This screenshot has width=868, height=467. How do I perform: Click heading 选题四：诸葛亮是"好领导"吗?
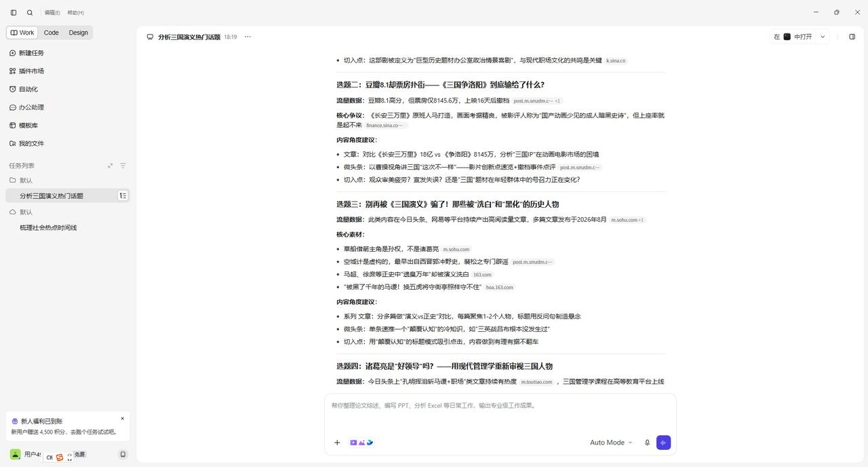tap(444, 367)
